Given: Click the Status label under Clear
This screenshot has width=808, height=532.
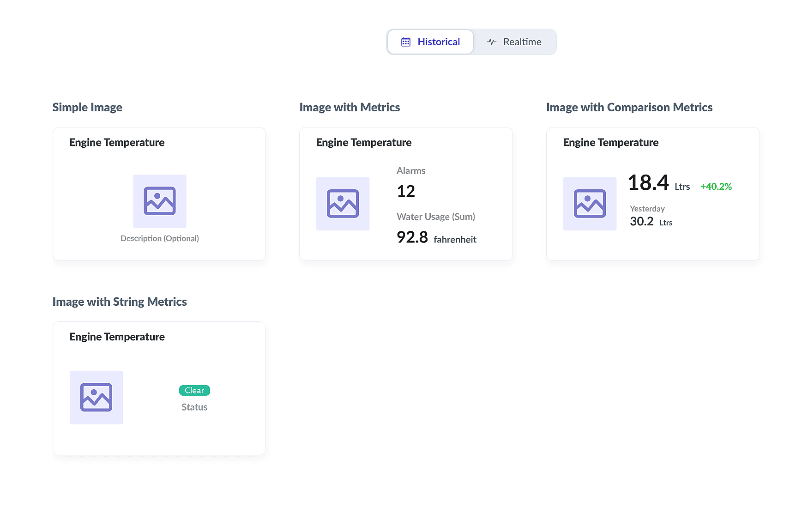Looking at the screenshot, I should 194,407.
